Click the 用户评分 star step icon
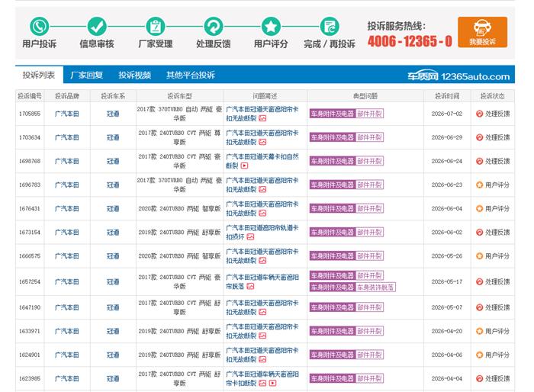Screen dimensions: 534x392 [271, 26]
